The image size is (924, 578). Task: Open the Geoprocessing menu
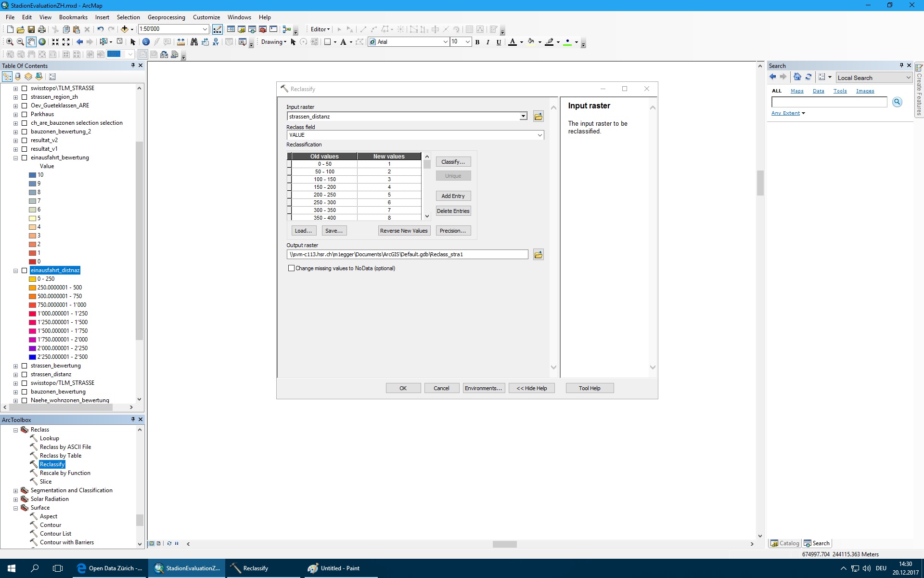pyautogui.click(x=166, y=17)
